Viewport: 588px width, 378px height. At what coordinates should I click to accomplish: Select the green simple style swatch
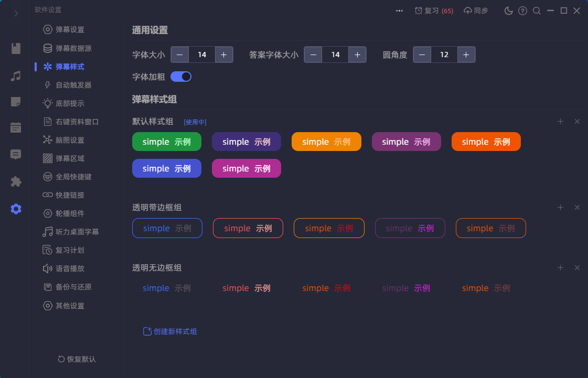click(x=166, y=142)
